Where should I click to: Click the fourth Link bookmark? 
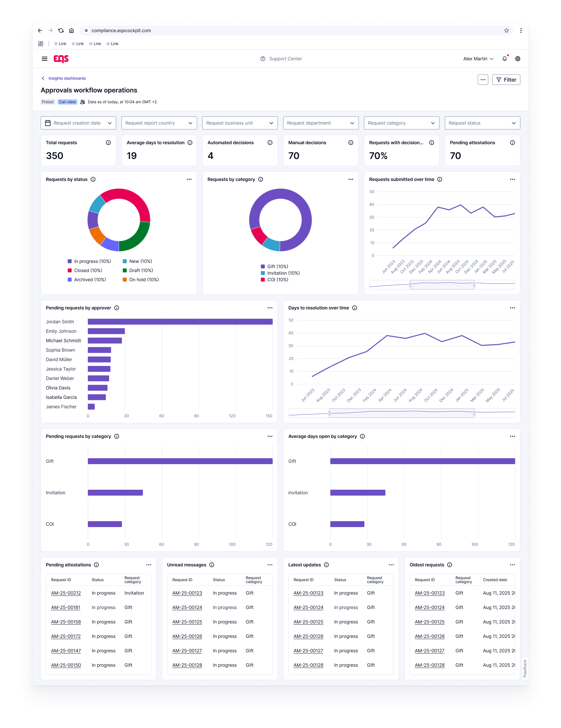(112, 44)
